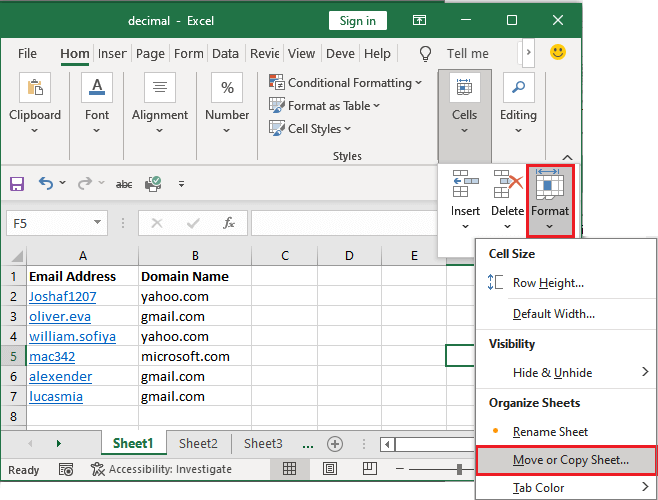
Task: Switch to Normal view in status bar
Action: point(289,469)
